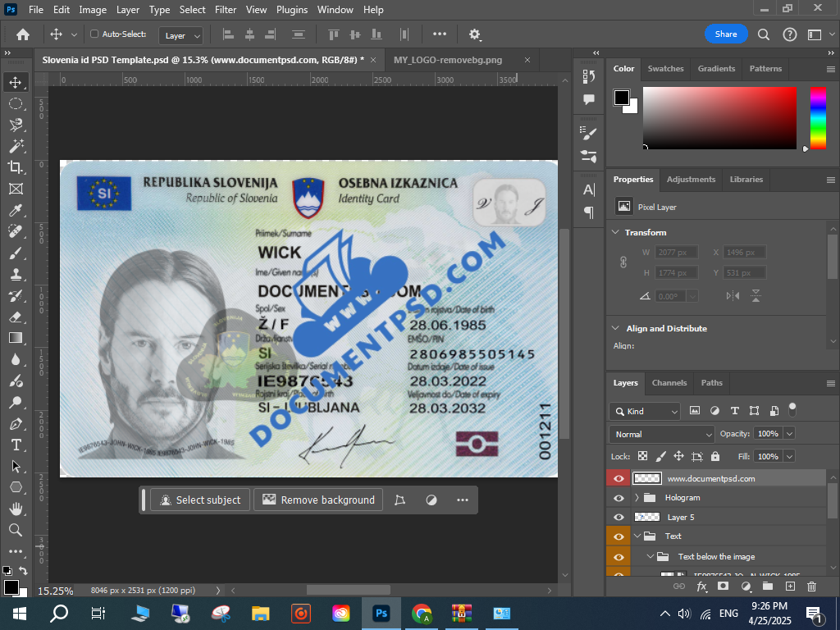This screenshot has width=840, height=630.
Task: Select the Horizontal Type tool
Action: click(x=16, y=445)
